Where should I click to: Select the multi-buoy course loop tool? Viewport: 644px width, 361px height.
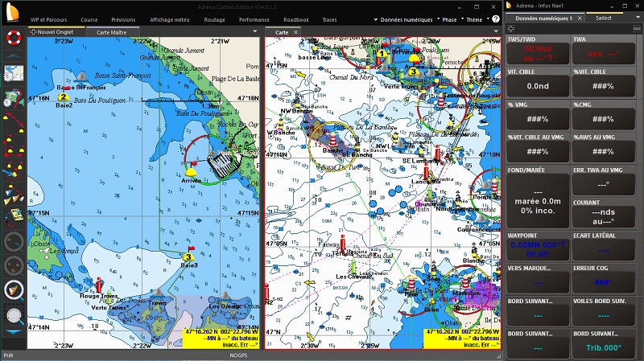(x=14, y=147)
